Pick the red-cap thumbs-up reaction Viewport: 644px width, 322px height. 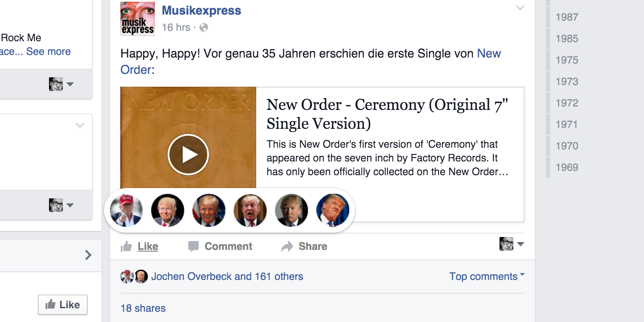point(126,210)
